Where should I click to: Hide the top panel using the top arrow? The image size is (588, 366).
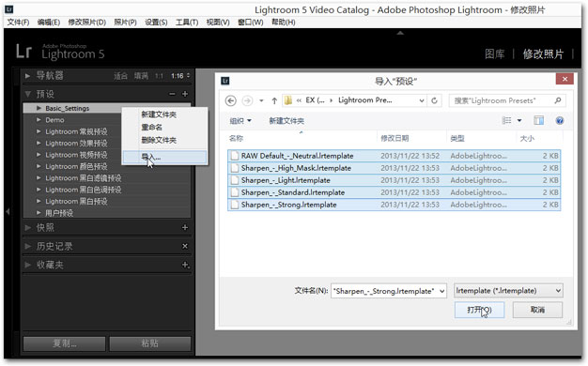click(400, 33)
